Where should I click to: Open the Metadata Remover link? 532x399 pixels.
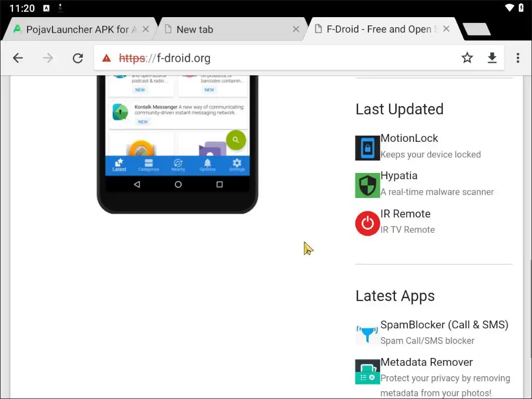click(x=427, y=362)
